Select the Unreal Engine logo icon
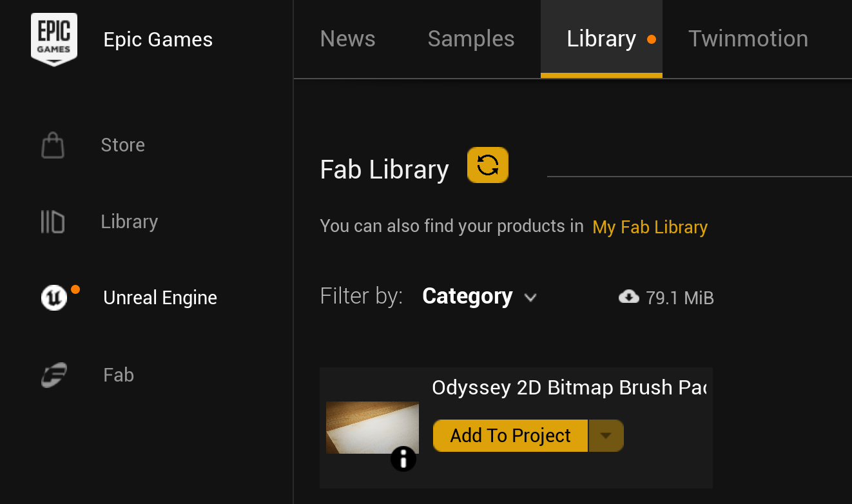This screenshot has width=852, height=504. coord(54,298)
